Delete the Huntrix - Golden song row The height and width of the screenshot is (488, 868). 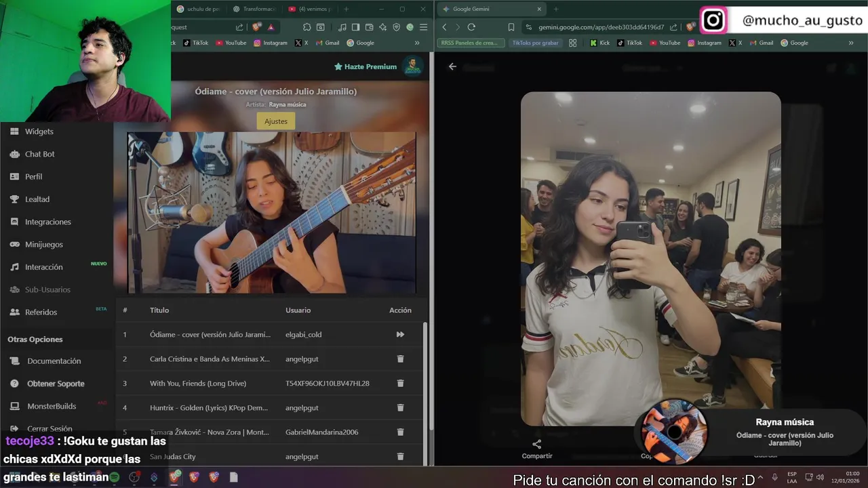(x=400, y=407)
